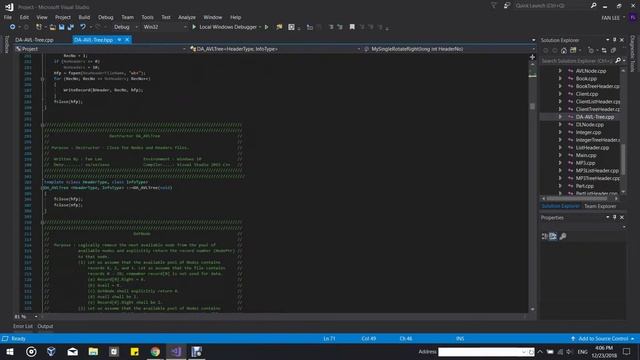Click the split editor plus icon
This screenshot has width=640, height=360.
tap(532, 57)
